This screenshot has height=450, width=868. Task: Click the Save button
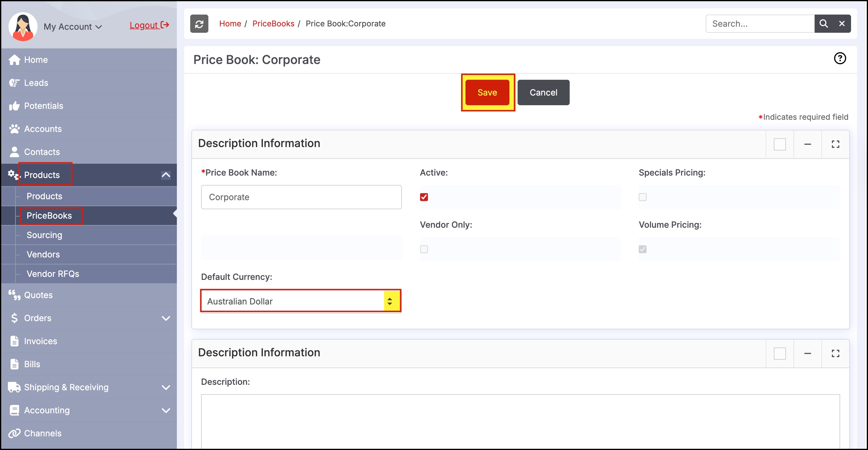487,92
